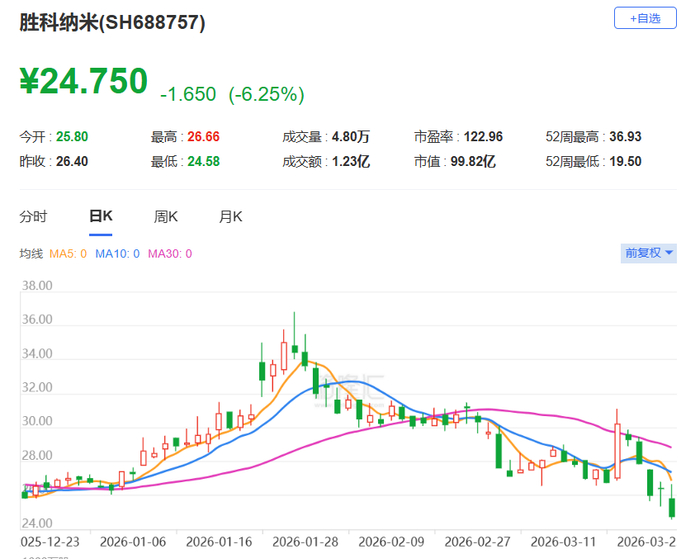Click the current price ¥24.750
The image size is (700, 559).
click(x=83, y=81)
